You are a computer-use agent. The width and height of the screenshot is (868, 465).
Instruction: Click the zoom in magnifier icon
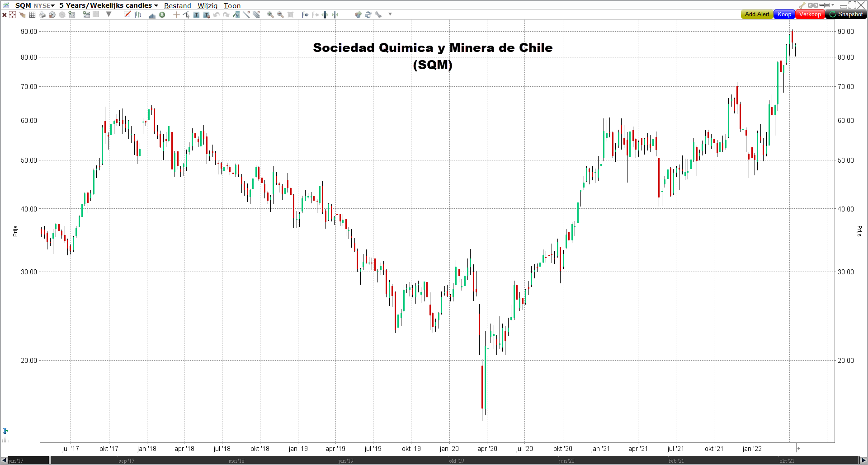click(270, 14)
